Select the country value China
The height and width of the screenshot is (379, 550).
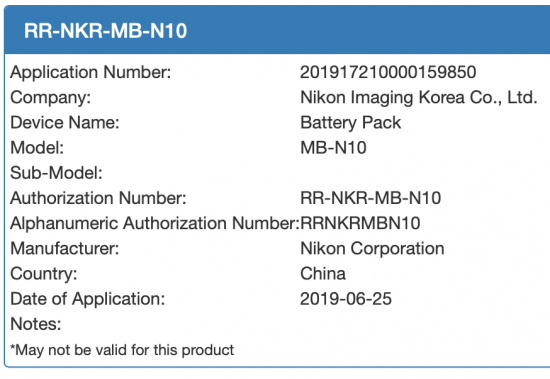pyautogui.click(x=323, y=274)
